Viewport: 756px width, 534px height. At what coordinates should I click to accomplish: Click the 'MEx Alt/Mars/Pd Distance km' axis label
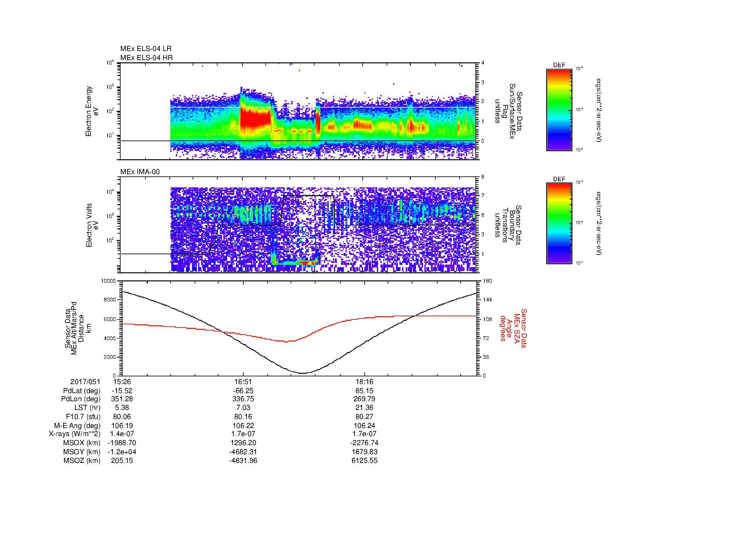(x=77, y=328)
